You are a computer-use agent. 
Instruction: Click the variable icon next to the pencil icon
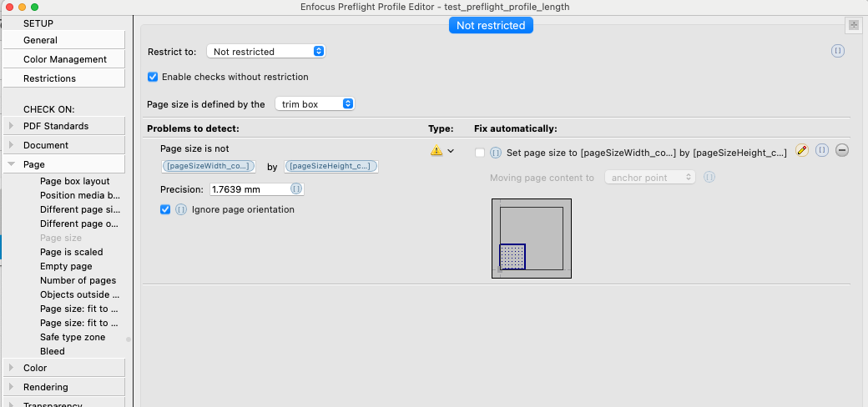point(822,150)
